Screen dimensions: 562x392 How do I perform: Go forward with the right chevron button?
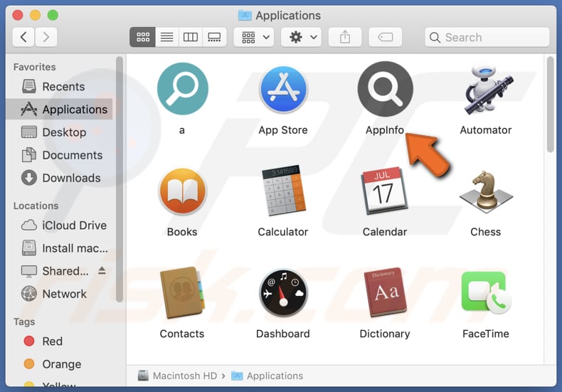click(46, 37)
